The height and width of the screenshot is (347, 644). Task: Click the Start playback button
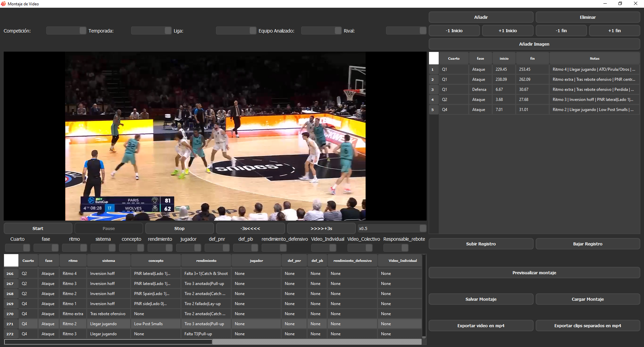(x=38, y=228)
